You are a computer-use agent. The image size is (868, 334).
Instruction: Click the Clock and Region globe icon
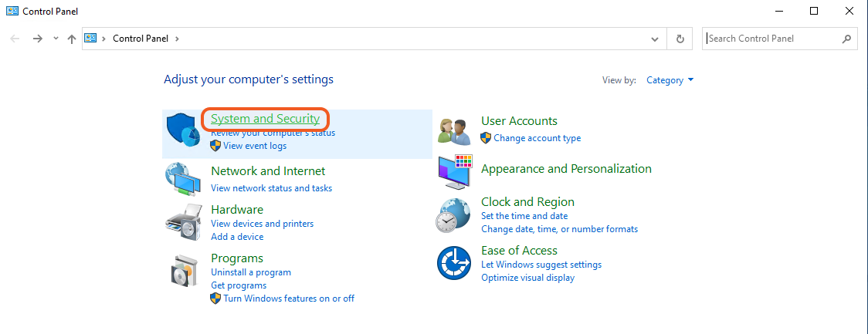pyautogui.click(x=454, y=216)
